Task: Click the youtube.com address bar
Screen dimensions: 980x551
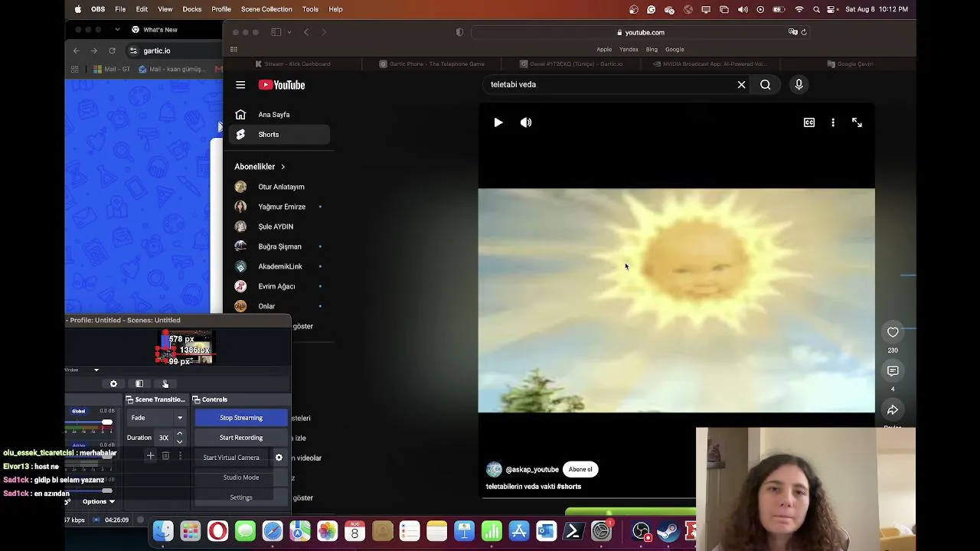Action: [x=639, y=32]
